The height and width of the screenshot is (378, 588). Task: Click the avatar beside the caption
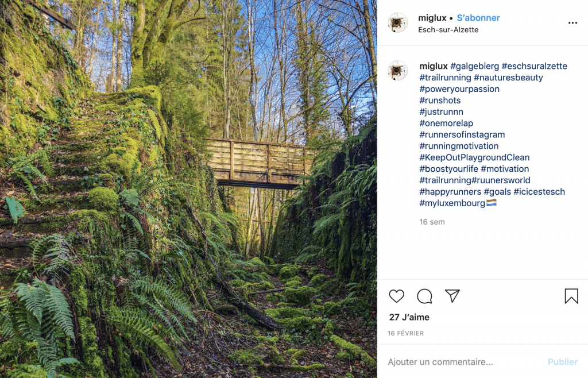pyautogui.click(x=397, y=70)
